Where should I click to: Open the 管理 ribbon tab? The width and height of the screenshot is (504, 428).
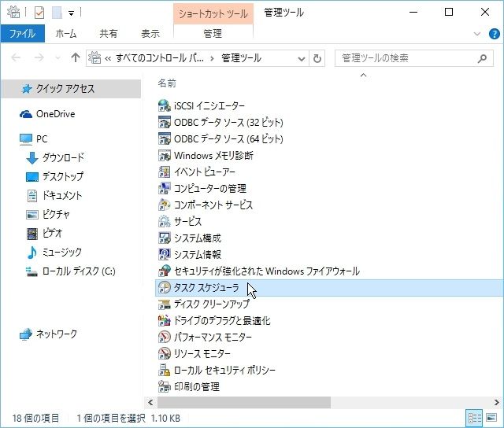pyautogui.click(x=213, y=34)
